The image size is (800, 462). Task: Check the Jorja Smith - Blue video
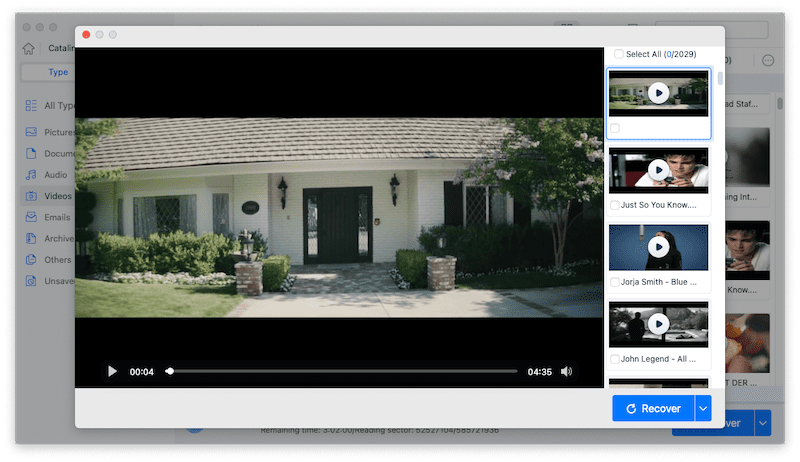[x=615, y=282]
